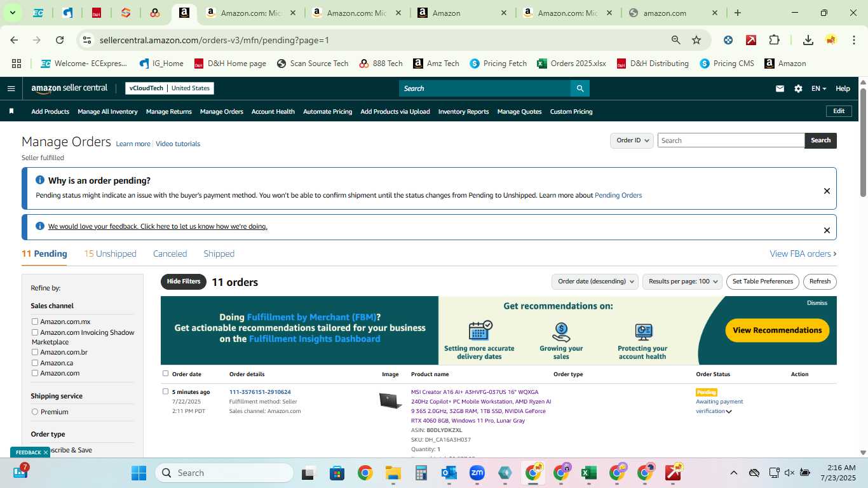Screen dimensions: 868x488
Task: Expand Awaiting payment verification details
Action: tap(729, 411)
